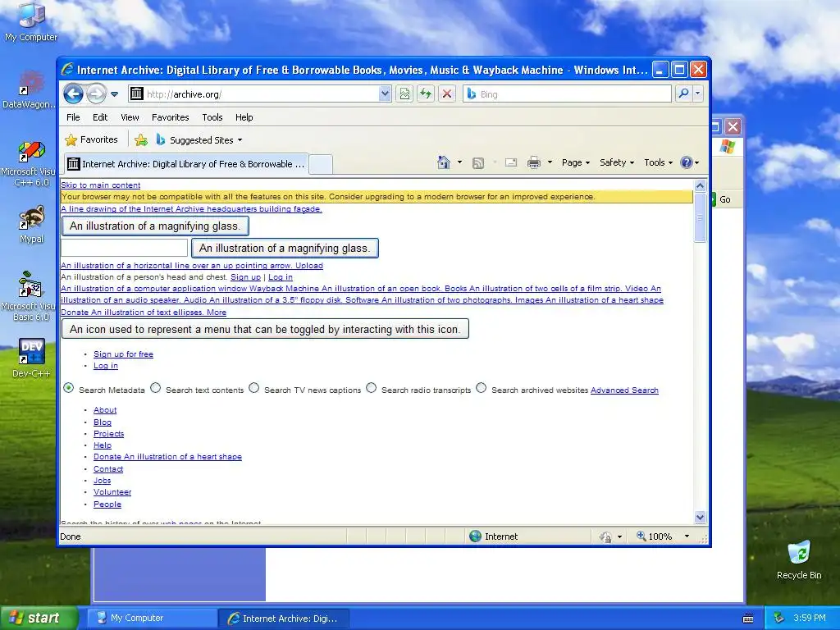Image resolution: width=840 pixels, height=630 pixels.
Task: Click the page scrollbar down arrow
Action: (700, 517)
